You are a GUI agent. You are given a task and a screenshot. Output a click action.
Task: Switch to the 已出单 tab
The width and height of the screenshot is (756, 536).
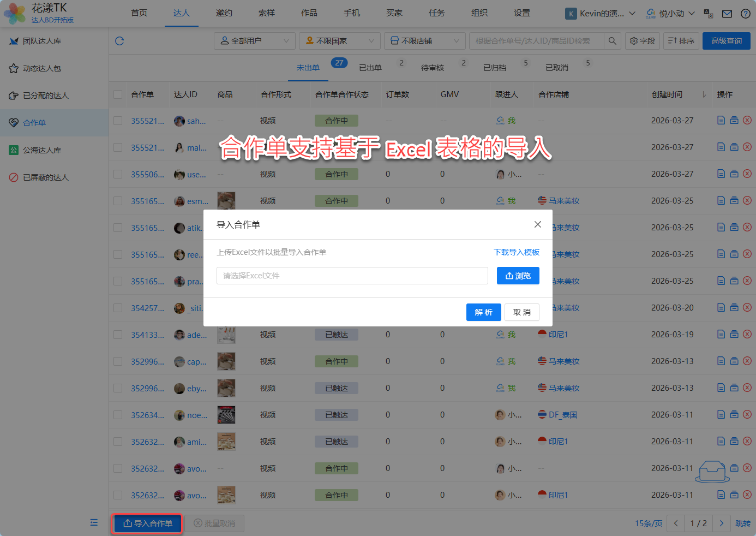[x=370, y=68]
